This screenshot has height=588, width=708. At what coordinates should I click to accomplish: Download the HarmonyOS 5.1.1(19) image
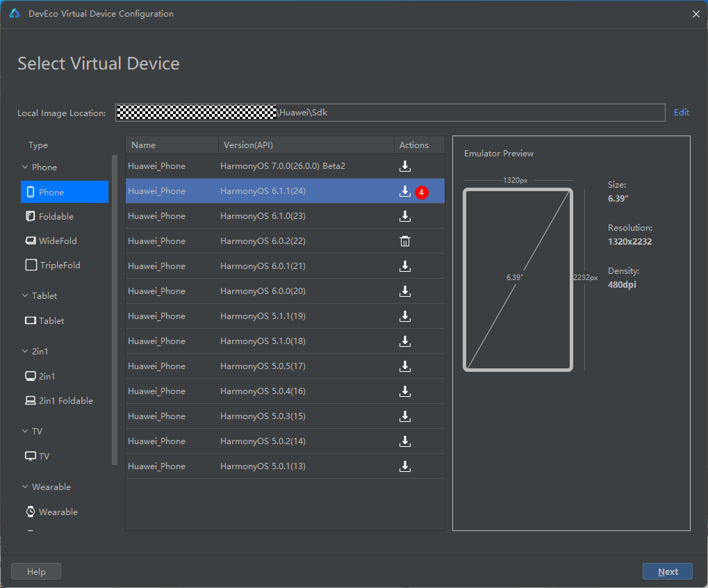(405, 316)
